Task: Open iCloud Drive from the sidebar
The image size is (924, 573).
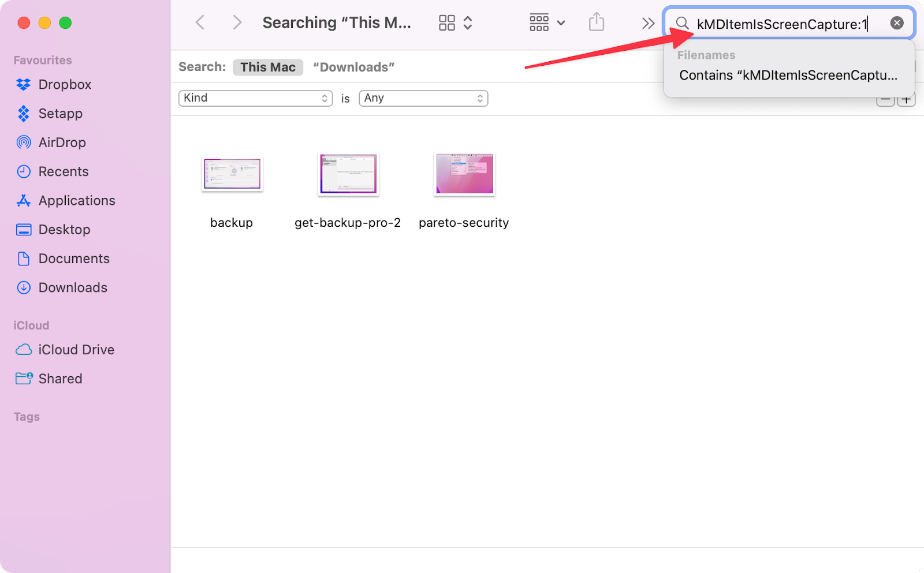Action: (76, 350)
